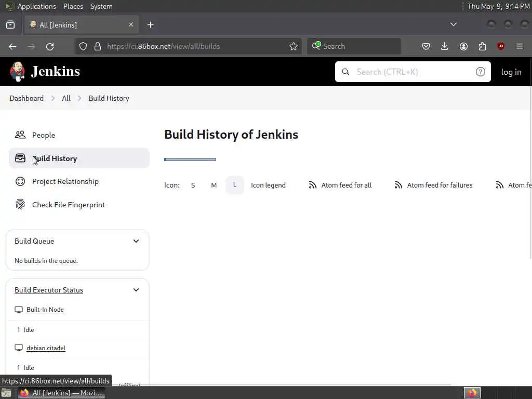
Task: Open the Atom feed for failures
Action: coord(433,185)
